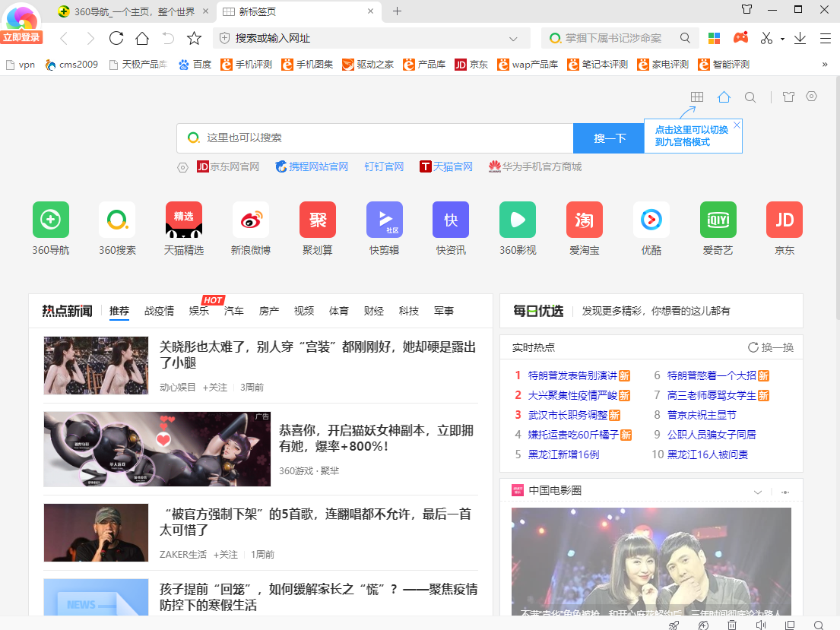Select the 战疫情 news tab
This screenshot has width=840, height=630.
pos(159,311)
